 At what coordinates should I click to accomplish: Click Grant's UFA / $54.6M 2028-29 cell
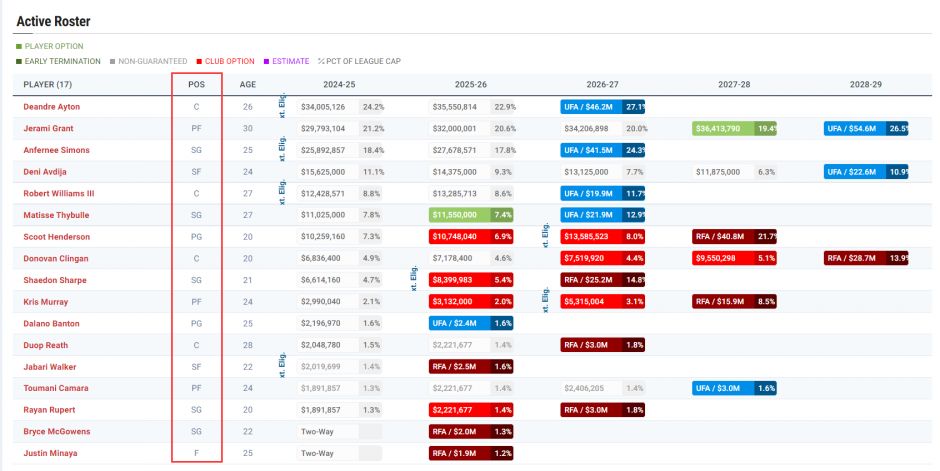866,128
